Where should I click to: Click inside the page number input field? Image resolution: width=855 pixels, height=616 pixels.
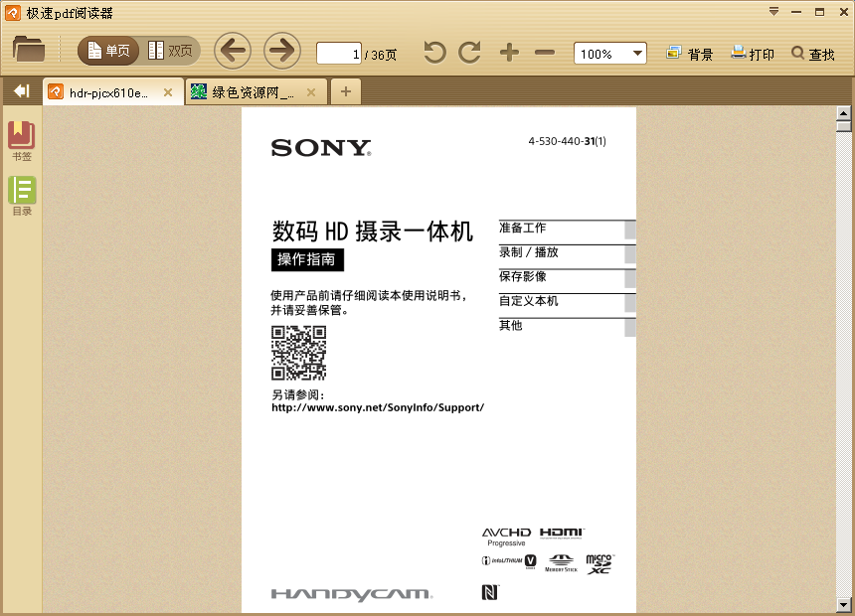point(339,53)
